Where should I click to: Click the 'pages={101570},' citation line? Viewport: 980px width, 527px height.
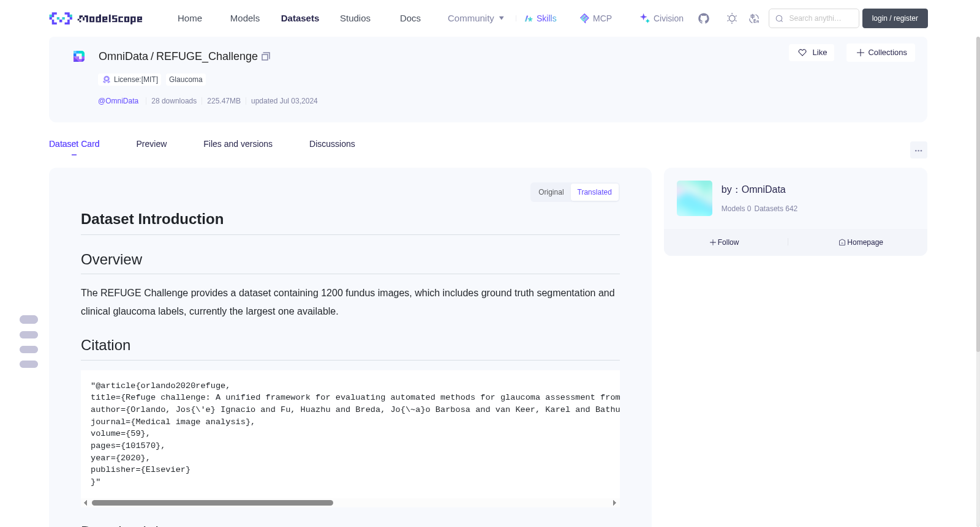[x=128, y=446]
